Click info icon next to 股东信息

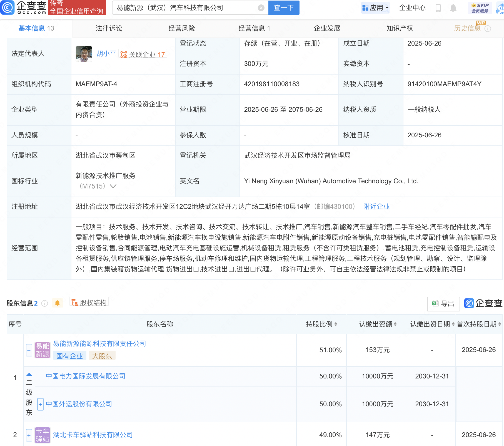tap(44, 303)
